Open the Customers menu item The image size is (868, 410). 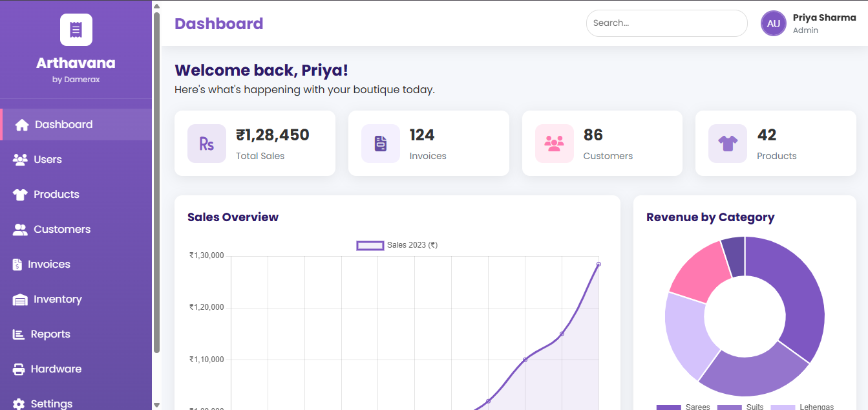[x=62, y=230]
